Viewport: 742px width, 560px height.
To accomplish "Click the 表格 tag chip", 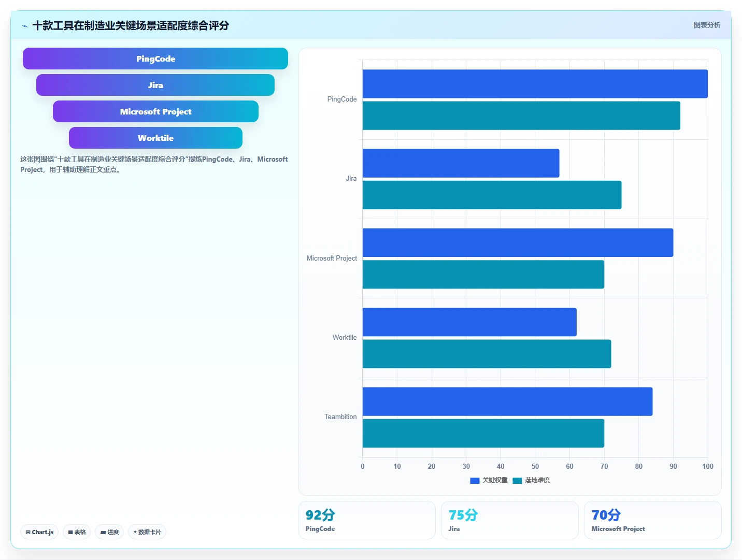I will 77,532.
